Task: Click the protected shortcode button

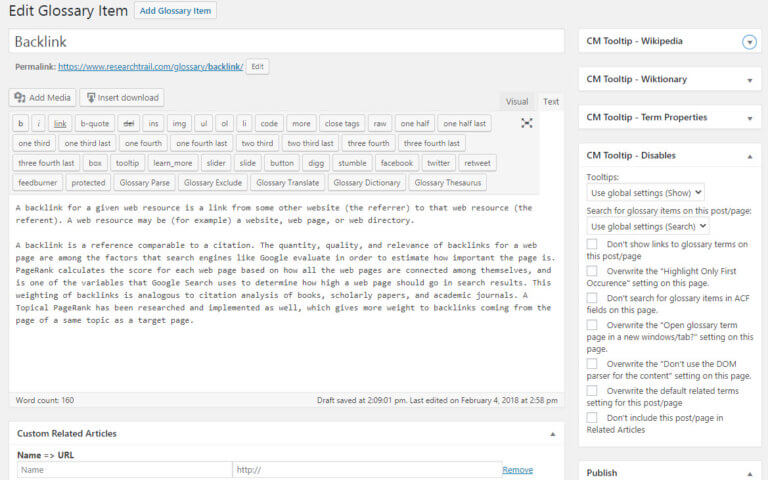Action: 88,182
